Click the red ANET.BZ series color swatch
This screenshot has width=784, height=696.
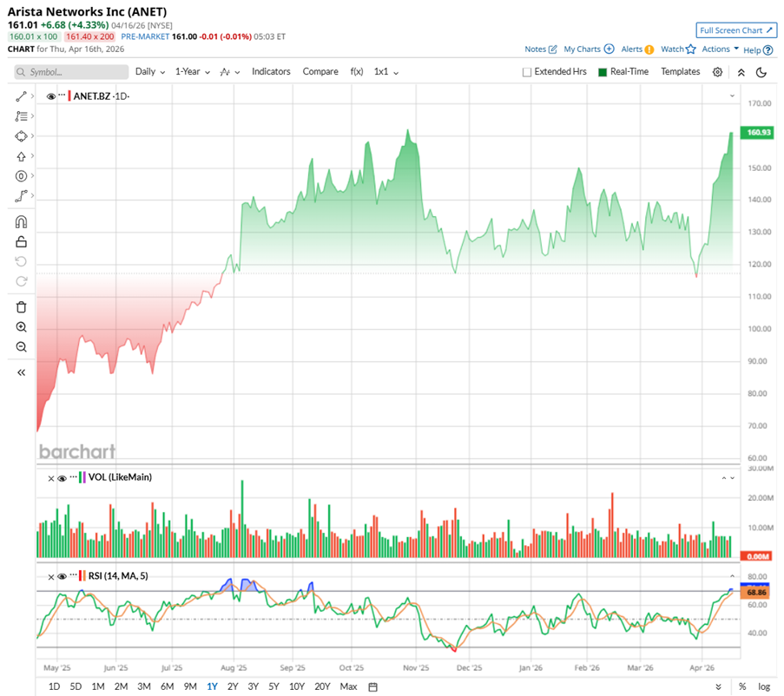pos(69,96)
